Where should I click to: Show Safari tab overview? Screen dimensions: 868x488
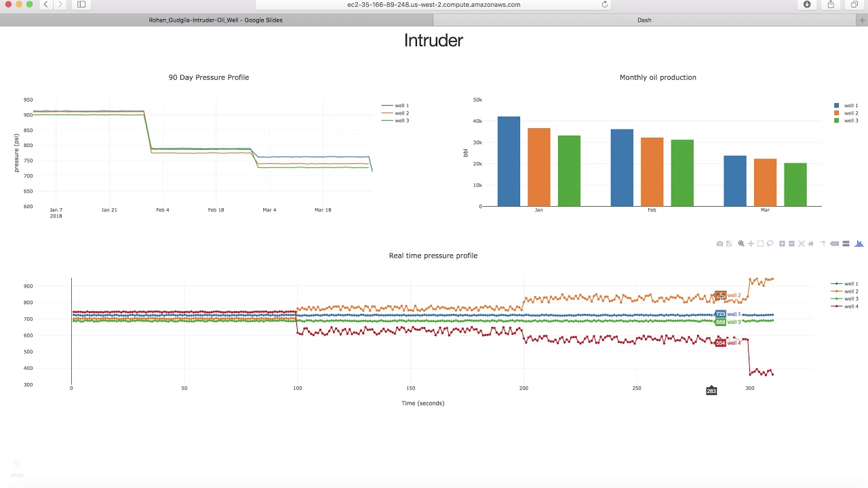point(854,5)
